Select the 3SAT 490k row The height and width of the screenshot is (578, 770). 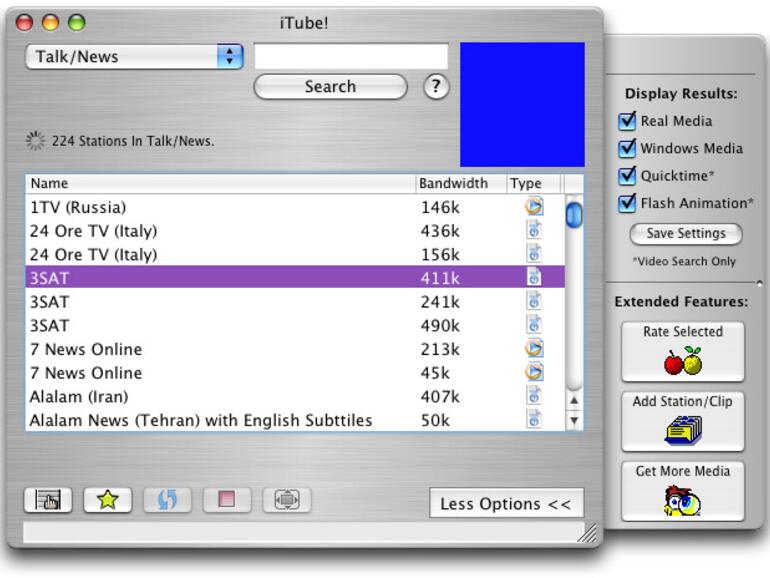295,325
